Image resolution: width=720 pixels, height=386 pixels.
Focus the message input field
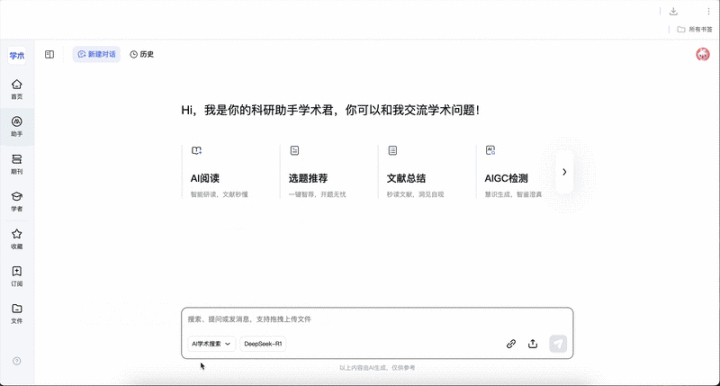click(x=377, y=319)
